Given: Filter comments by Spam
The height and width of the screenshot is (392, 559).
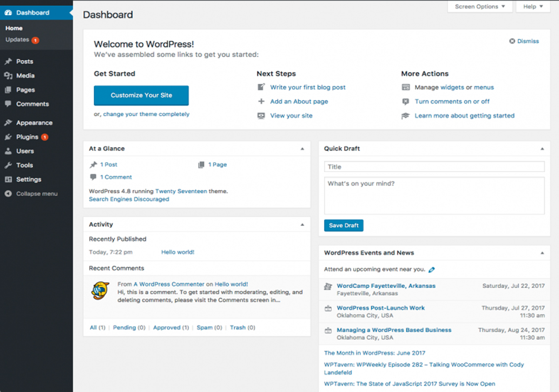Looking at the screenshot, I should [x=204, y=327].
